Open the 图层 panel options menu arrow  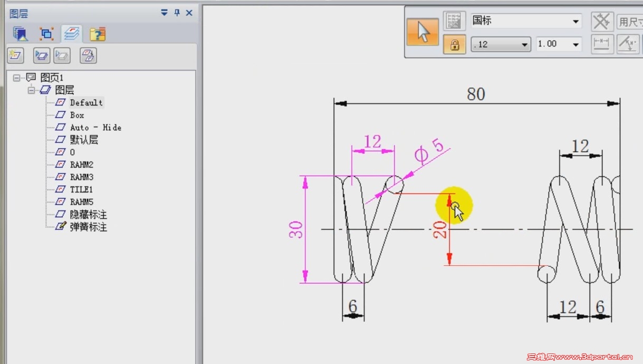164,13
